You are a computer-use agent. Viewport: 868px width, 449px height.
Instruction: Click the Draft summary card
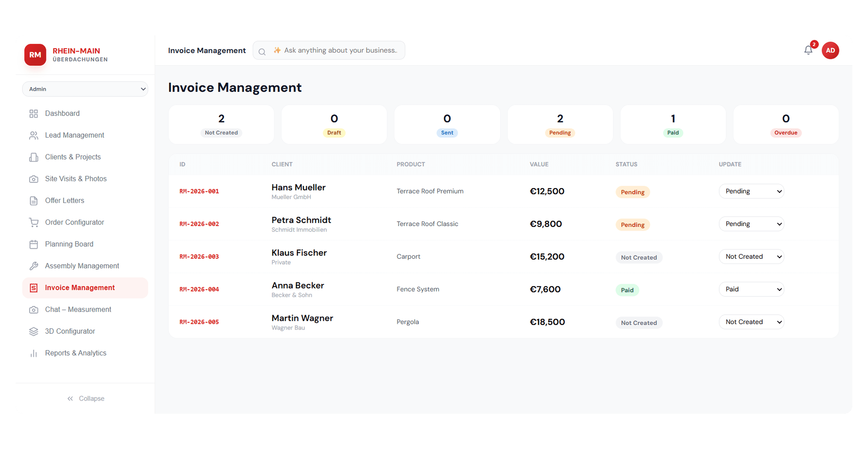[334, 125]
